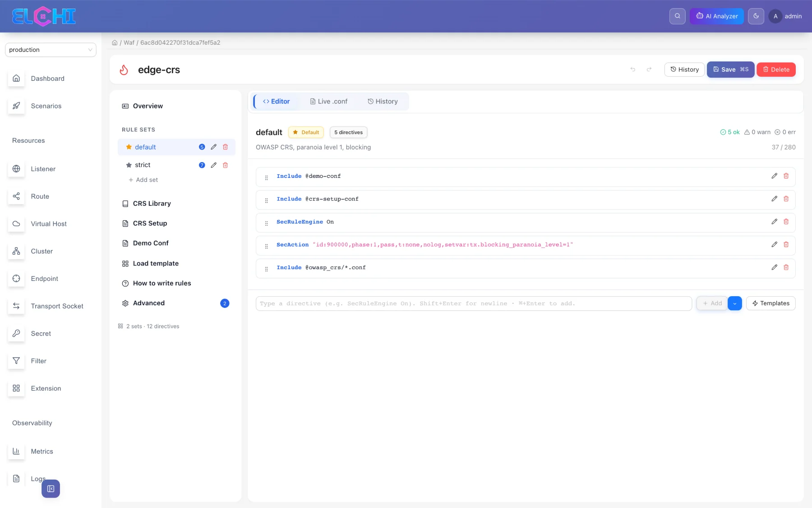Go to Waf breadcrumb
812x508 pixels.
click(x=129, y=43)
